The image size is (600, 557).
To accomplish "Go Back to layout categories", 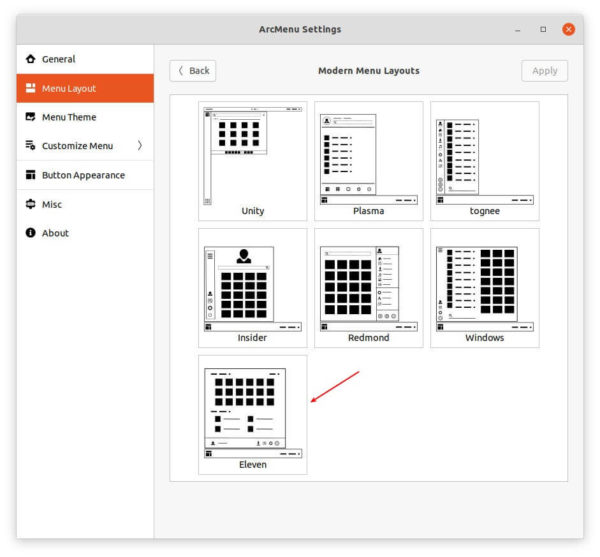I will coord(193,71).
